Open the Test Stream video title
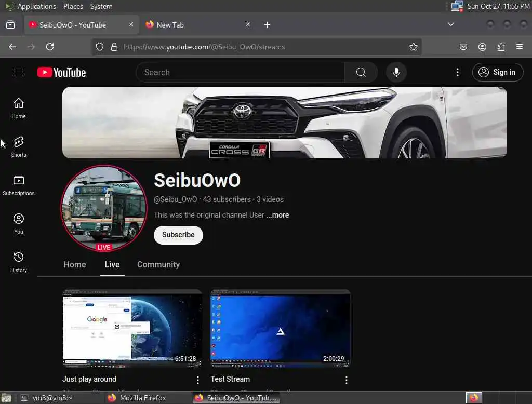The image size is (532, 404). (230, 379)
